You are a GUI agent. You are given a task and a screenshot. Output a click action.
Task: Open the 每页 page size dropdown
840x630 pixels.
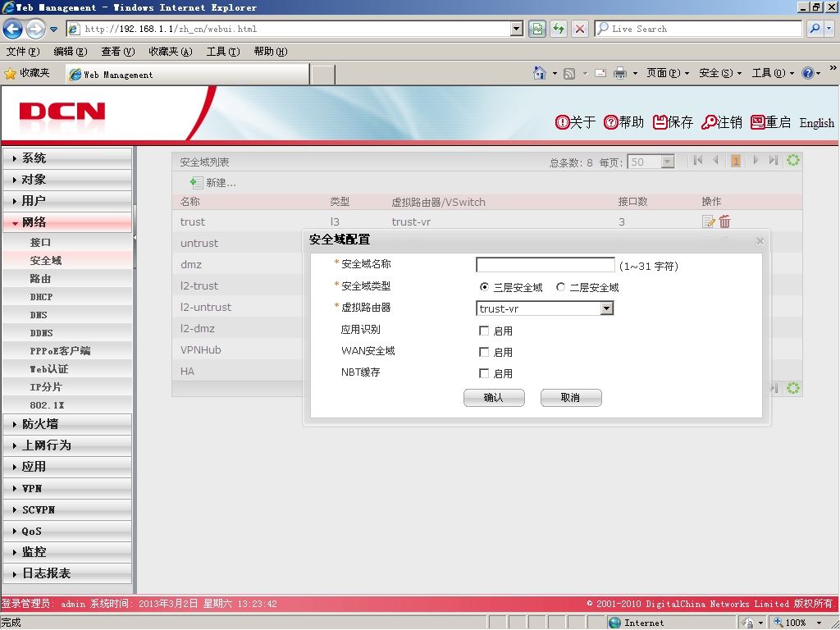[667, 162]
